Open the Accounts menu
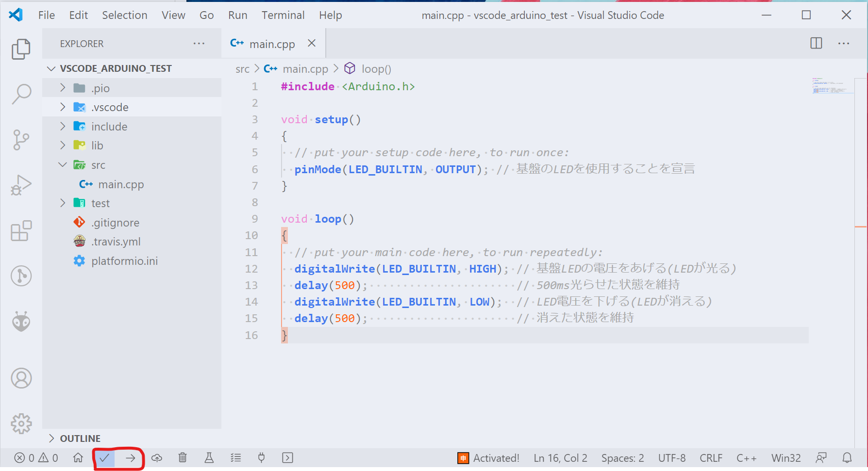Viewport: 868px width, 471px height. 21,378
